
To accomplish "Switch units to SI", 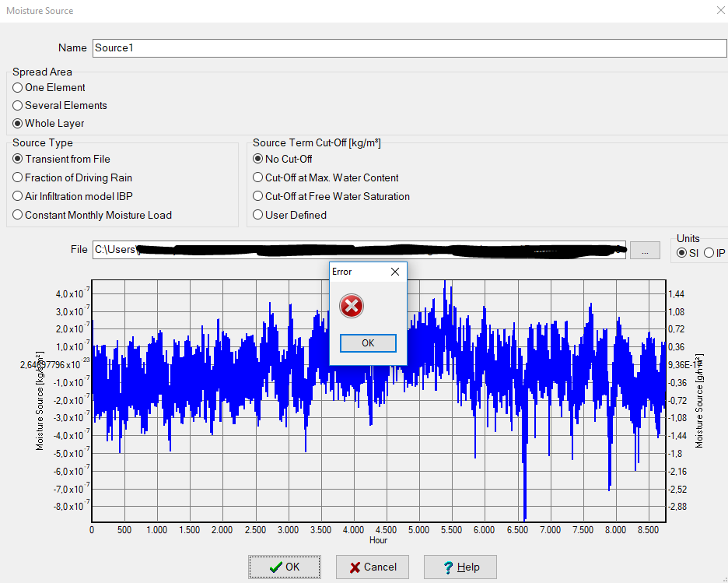I will (x=682, y=253).
